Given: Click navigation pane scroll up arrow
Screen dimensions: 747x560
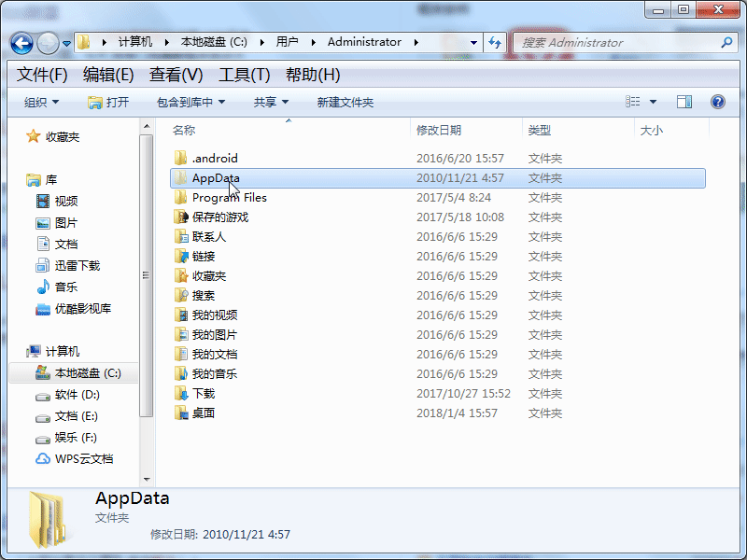Looking at the screenshot, I should click(x=147, y=126).
